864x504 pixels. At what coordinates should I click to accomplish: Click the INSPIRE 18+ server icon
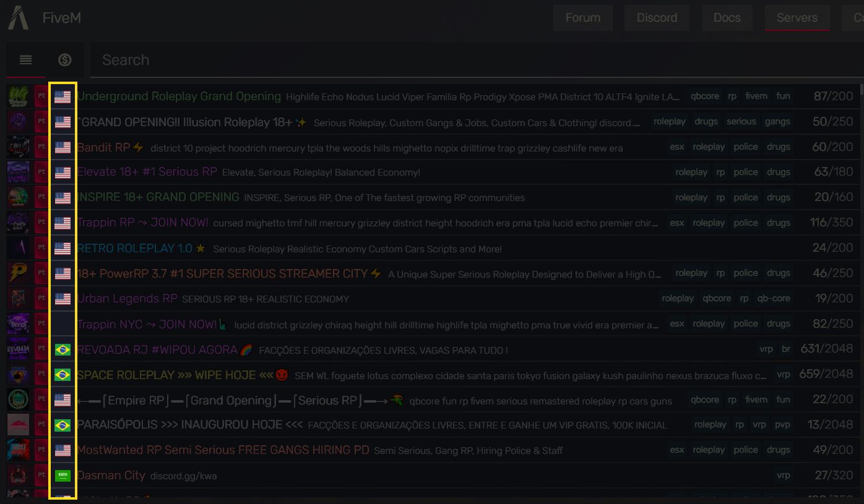tap(18, 197)
